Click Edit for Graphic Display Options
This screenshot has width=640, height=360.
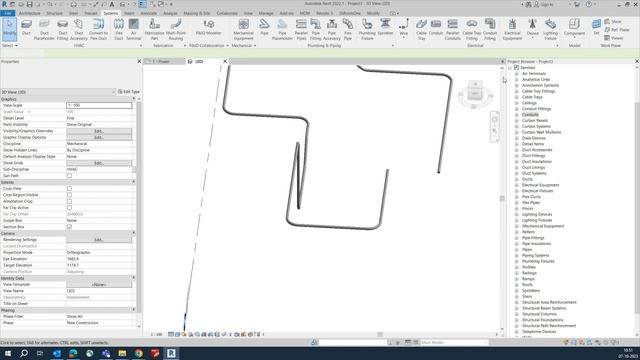99,138
